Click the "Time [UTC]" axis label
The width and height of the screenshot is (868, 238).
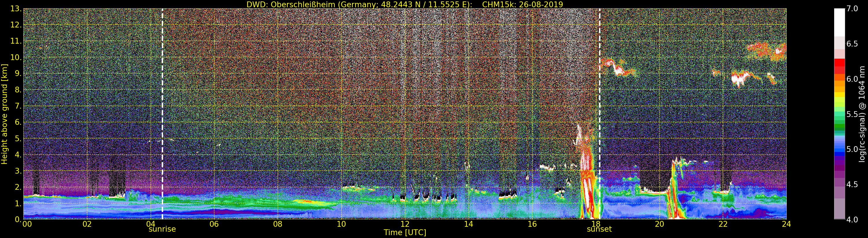(x=405, y=233)
